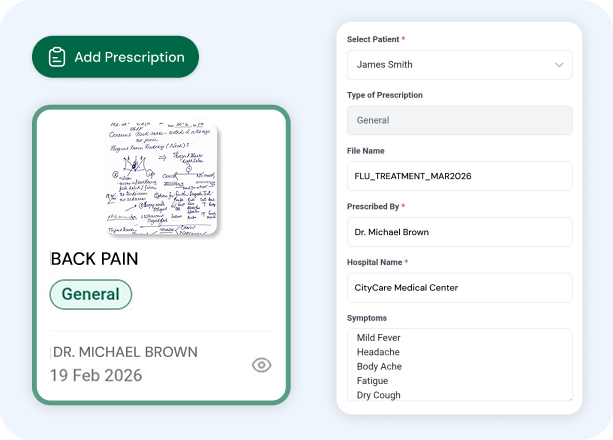
Task: Click the Select Patient label
Action: tap(373, 39)
